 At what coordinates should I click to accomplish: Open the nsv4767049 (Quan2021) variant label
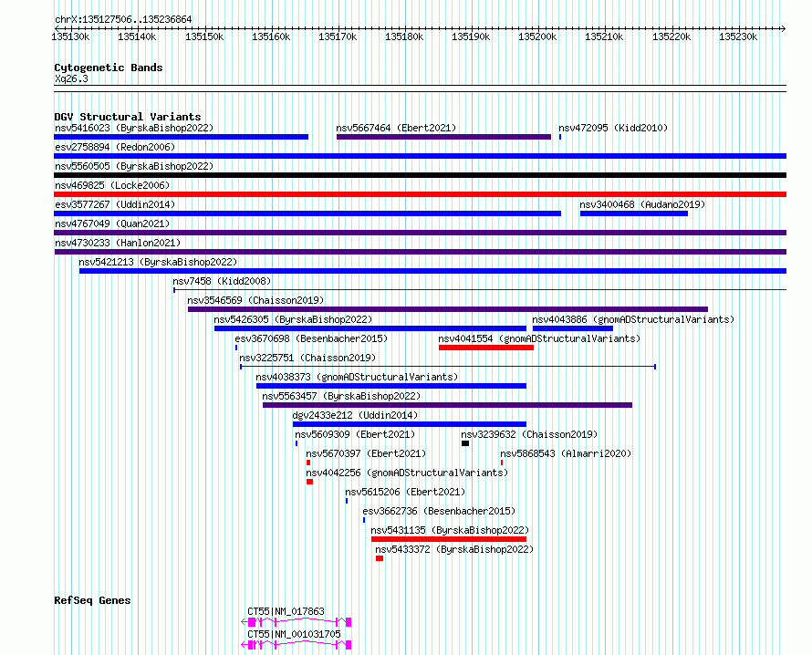click(x=112, y=224)
